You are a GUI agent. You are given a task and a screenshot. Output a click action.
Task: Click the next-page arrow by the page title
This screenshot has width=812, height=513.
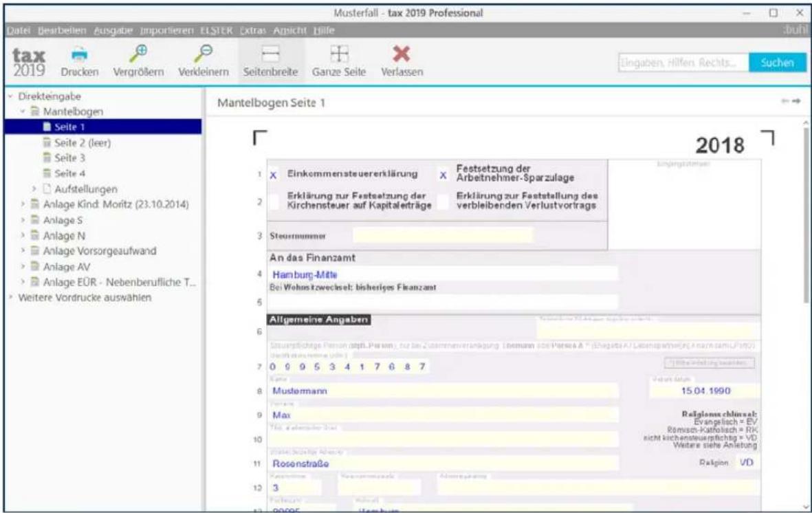pyautogui.click(x=796, y=101)
